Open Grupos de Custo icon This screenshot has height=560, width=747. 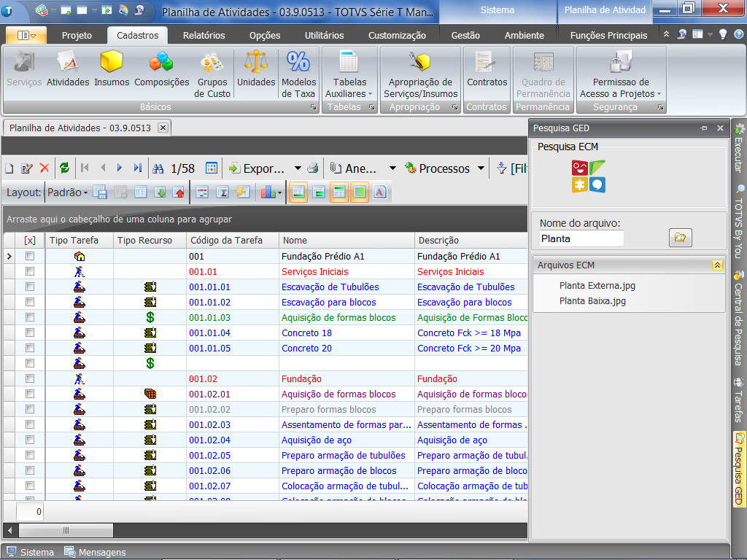(212, 75)
